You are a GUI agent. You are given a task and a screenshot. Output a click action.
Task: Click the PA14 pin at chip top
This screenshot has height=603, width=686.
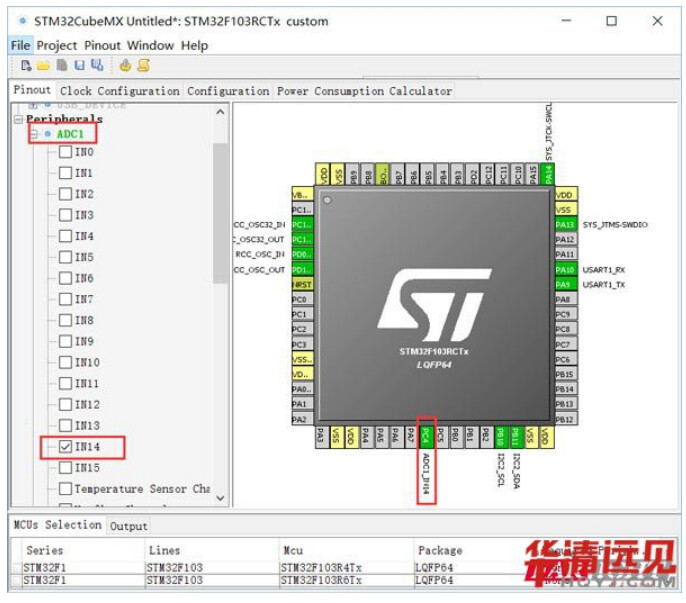(x=547, y=174)
